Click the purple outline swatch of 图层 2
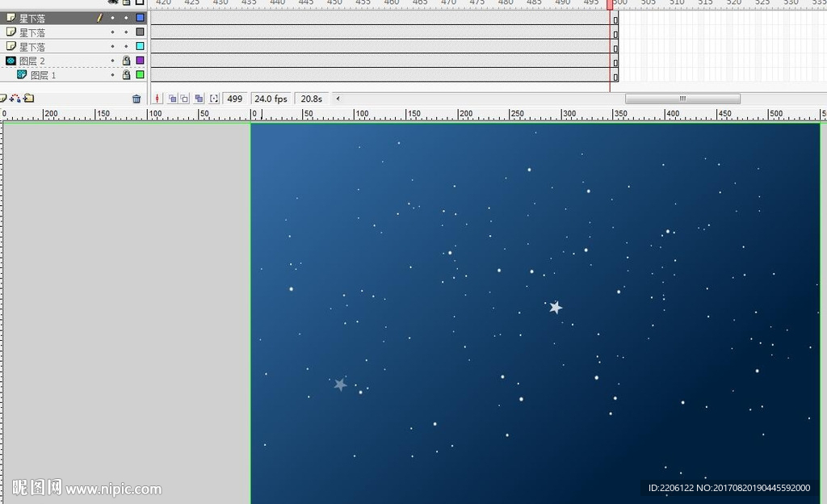The image size is (827, 504). [140, 61]
